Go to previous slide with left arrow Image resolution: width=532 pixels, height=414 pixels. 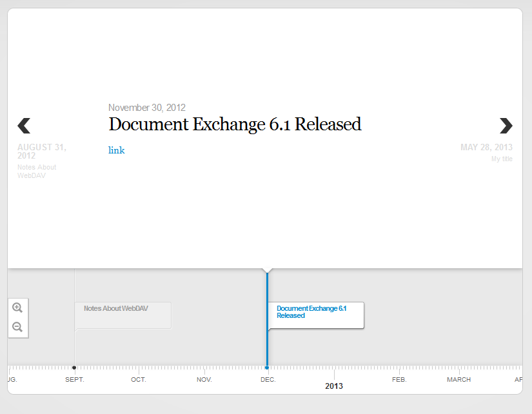click(x=24, y=126)
